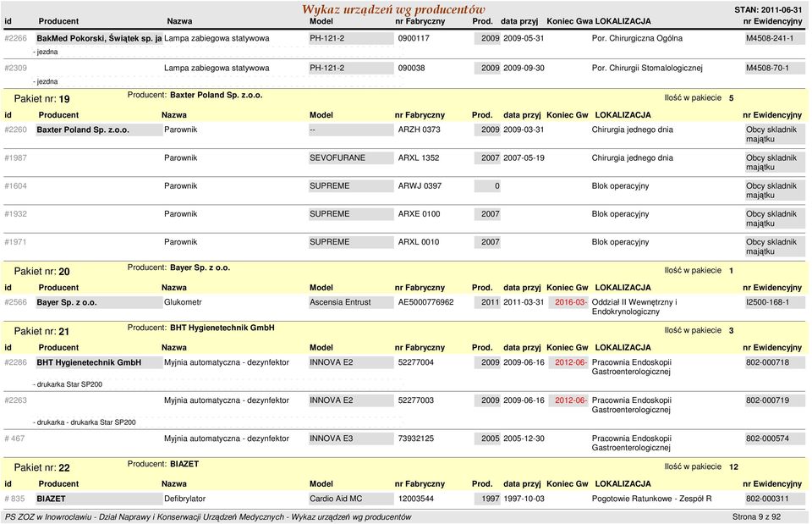Click model 'Cardio Aid MC'
This screenshot has width=812, height=524.
(336, 499)
